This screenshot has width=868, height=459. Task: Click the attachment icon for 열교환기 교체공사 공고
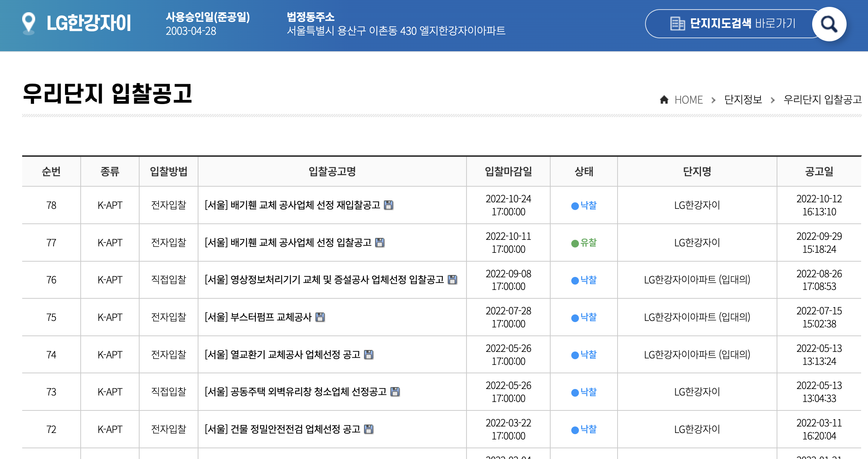[369, 355]
